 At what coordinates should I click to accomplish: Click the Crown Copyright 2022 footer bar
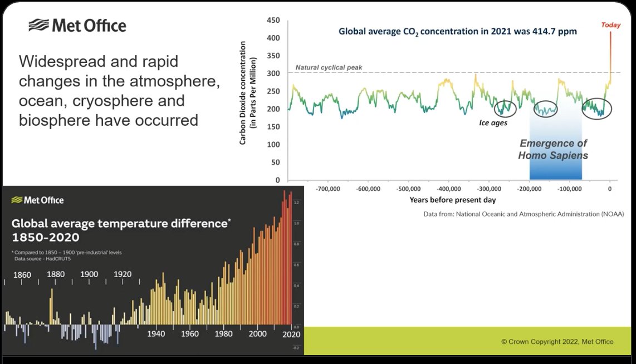pos(557,342)
